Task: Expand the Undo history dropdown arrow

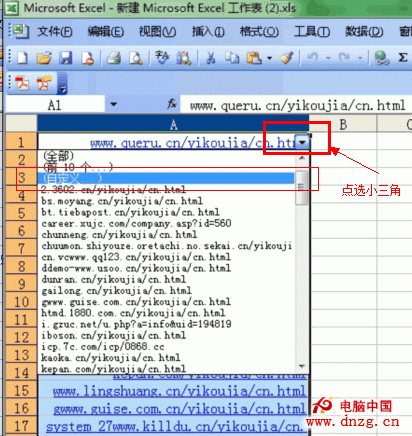Action: 328,58
